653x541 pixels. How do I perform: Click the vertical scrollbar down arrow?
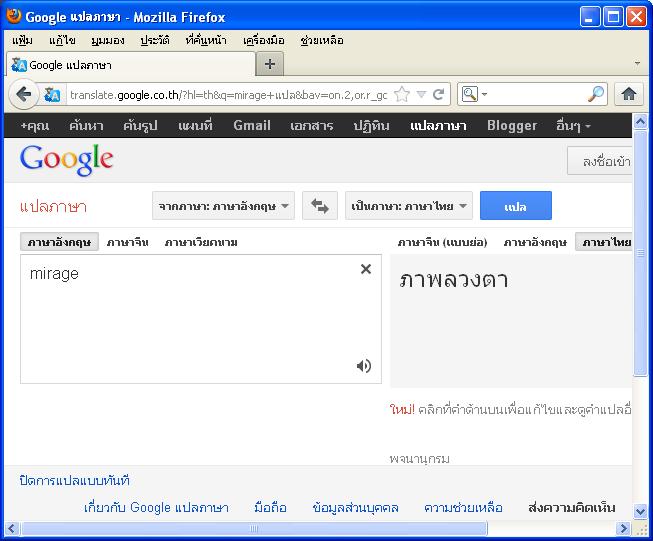640,511
